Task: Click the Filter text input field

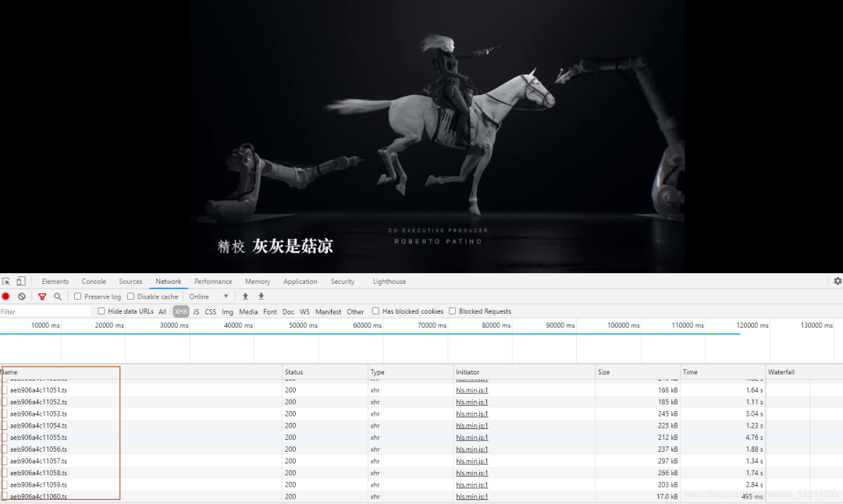Action: point(46,311)
